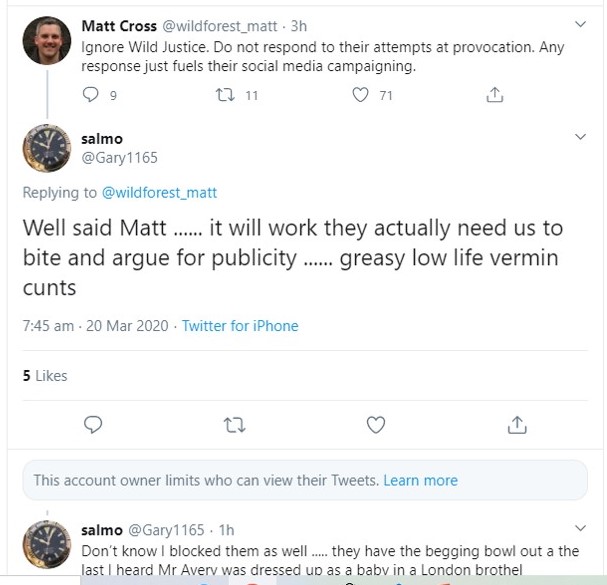
Task: Open salmo's watch avatar on main tweet
Action: coord(46,150)
